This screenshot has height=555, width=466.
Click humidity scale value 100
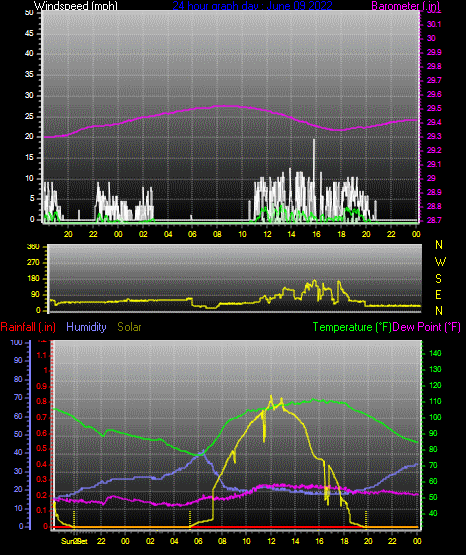pyautogui.click(x=17, y=342)
